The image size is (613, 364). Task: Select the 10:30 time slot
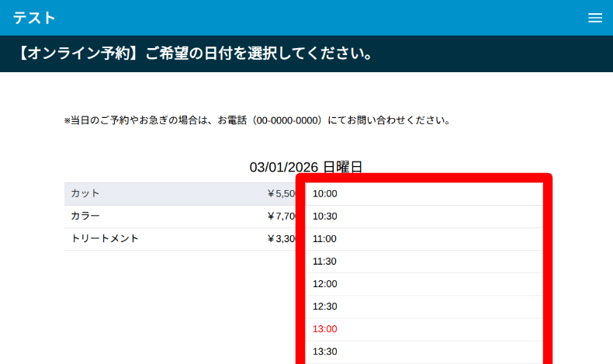click(x=424, y=217)
